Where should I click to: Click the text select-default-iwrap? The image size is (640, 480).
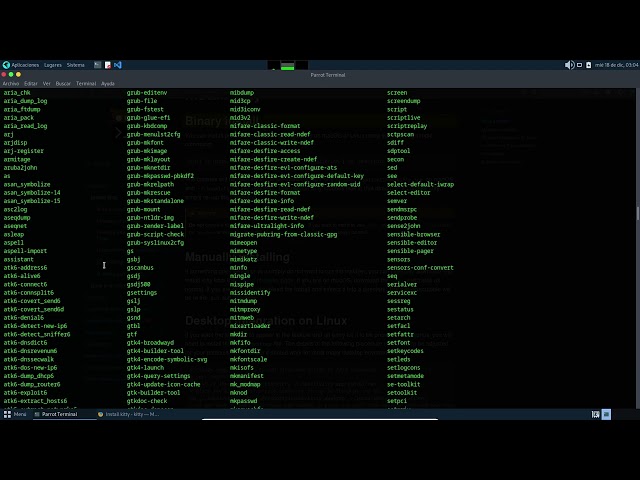coord(420,184)
